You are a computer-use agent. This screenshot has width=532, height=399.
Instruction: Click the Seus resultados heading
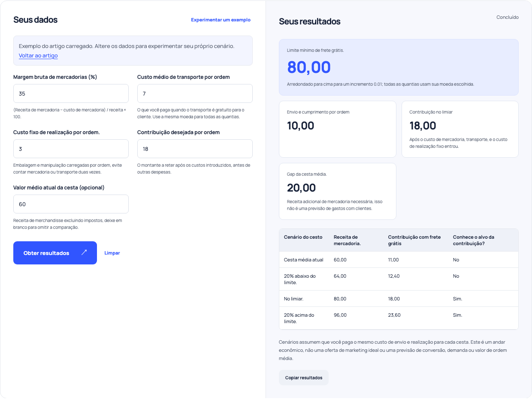tap(309, 21)
